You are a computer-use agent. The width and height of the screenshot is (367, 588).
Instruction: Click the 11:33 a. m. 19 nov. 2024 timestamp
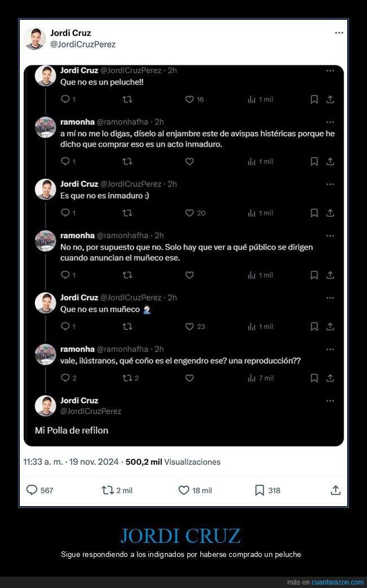pos(71,462)
